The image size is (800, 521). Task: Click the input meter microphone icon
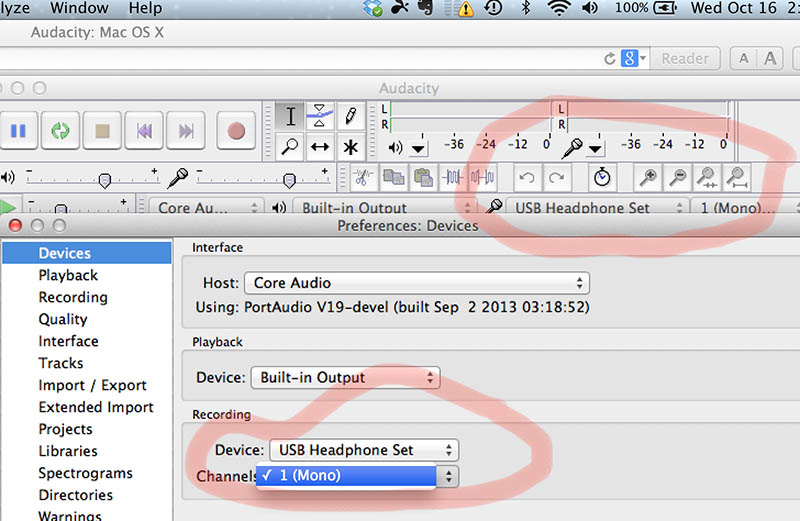572,148
